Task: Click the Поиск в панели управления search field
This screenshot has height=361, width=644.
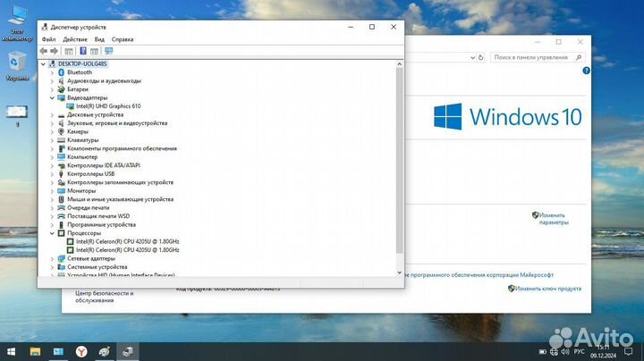Action: (x=538, y=57)
